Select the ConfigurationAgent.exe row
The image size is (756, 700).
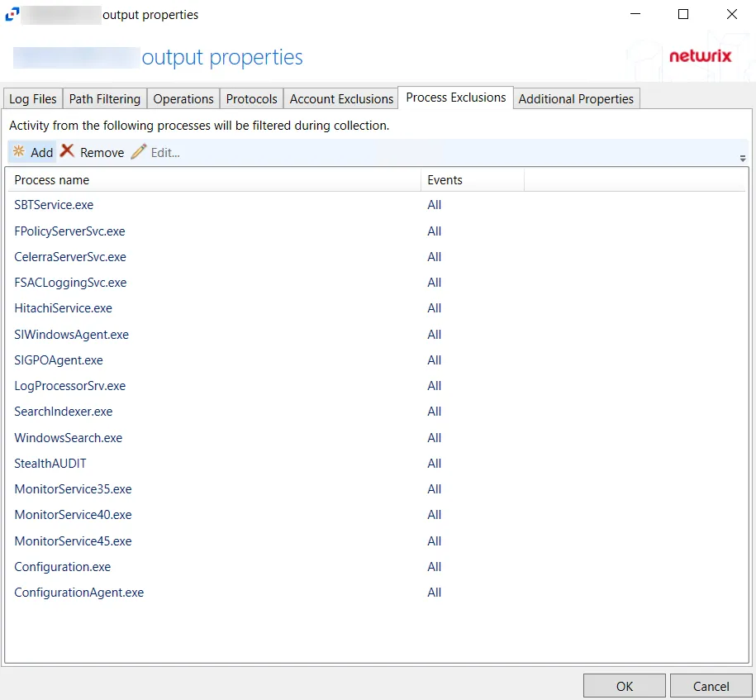[376, 592]
